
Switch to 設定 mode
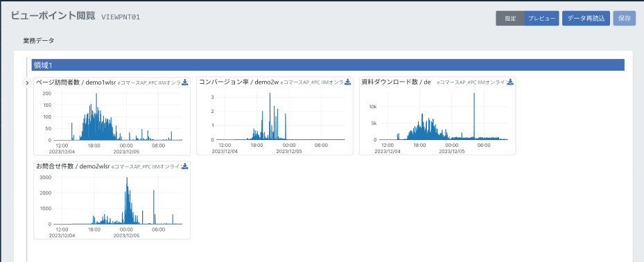(510, 19)
